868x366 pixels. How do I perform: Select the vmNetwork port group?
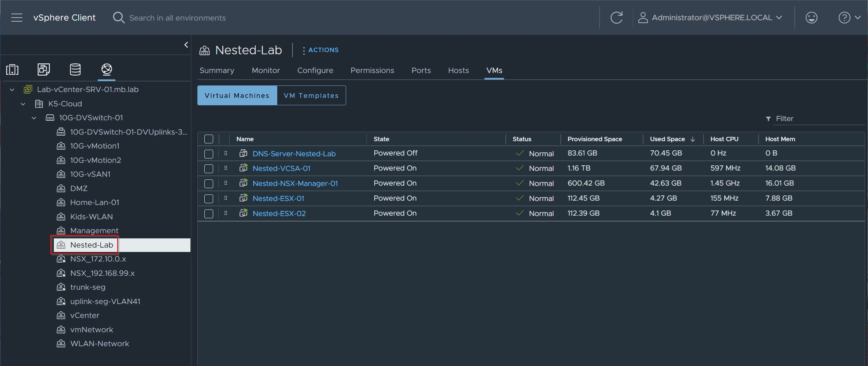pos(92,330)
